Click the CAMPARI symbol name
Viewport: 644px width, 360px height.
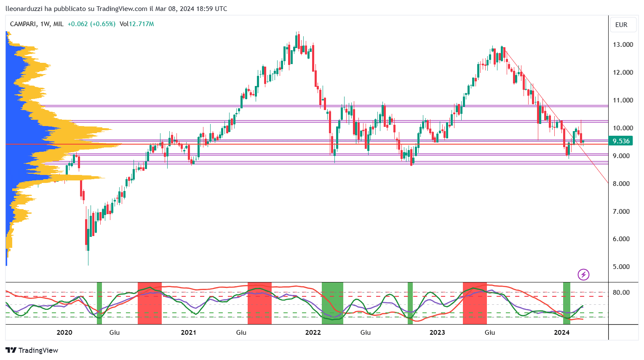(x=23, y=24)
